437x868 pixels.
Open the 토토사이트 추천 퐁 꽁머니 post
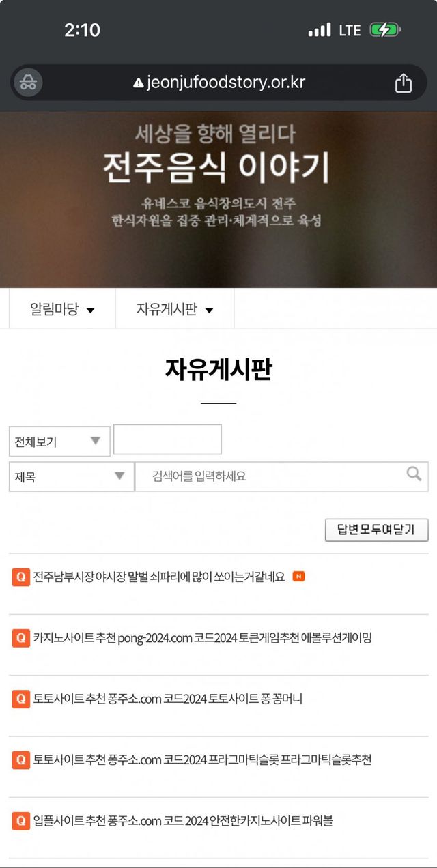tap(167, 699)
